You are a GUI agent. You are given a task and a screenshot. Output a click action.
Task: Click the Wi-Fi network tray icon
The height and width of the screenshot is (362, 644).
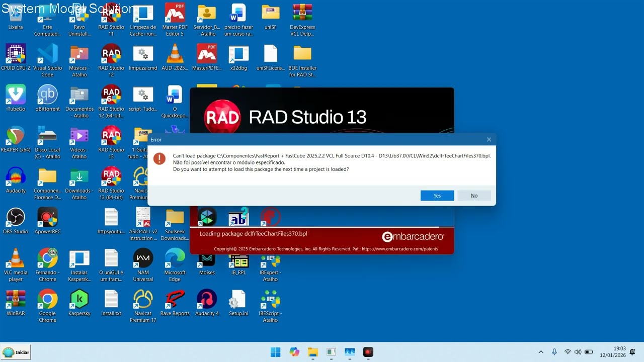[x=568, y=352]
